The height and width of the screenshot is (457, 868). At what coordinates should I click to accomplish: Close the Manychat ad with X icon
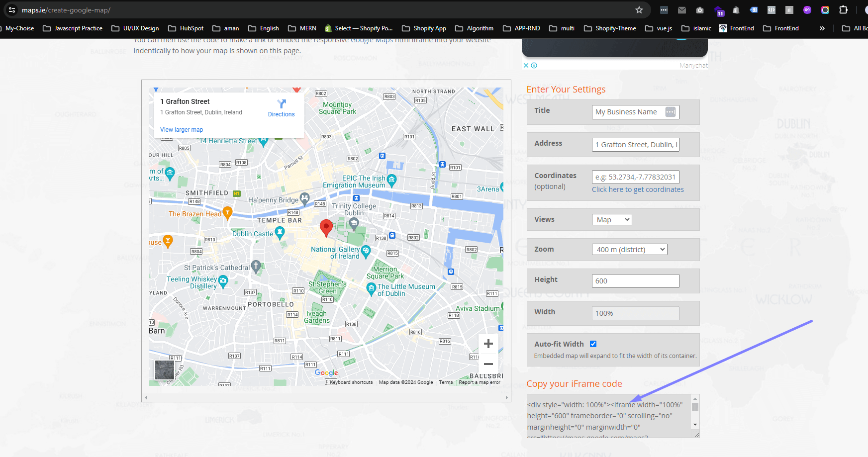(x=526, y=66)
